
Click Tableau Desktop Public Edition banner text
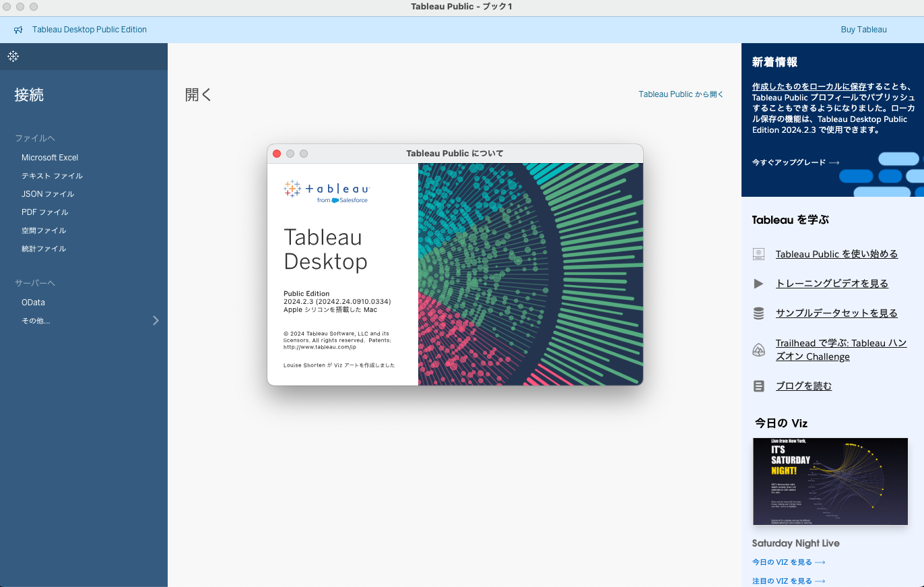[90, 30]
